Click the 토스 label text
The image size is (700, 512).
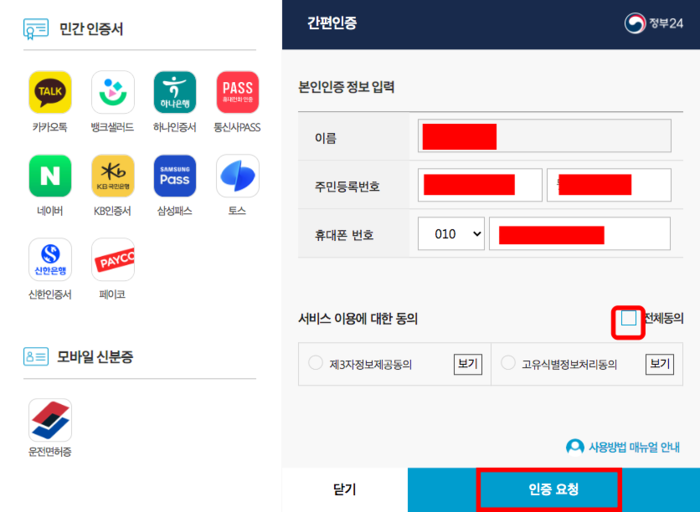pos(238,211)
